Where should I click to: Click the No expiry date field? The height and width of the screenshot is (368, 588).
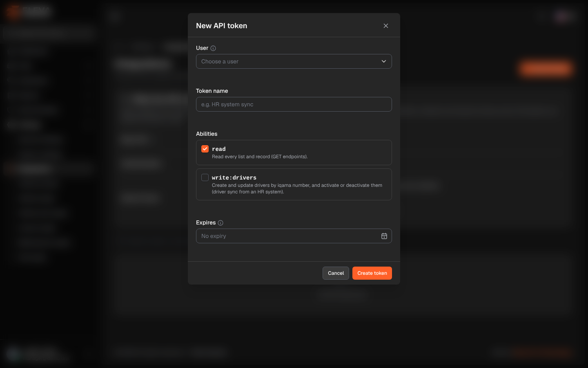click(294, 236)
